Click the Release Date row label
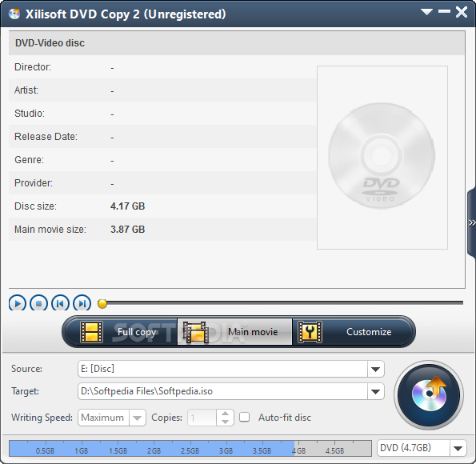 click(x=46, y=137)
